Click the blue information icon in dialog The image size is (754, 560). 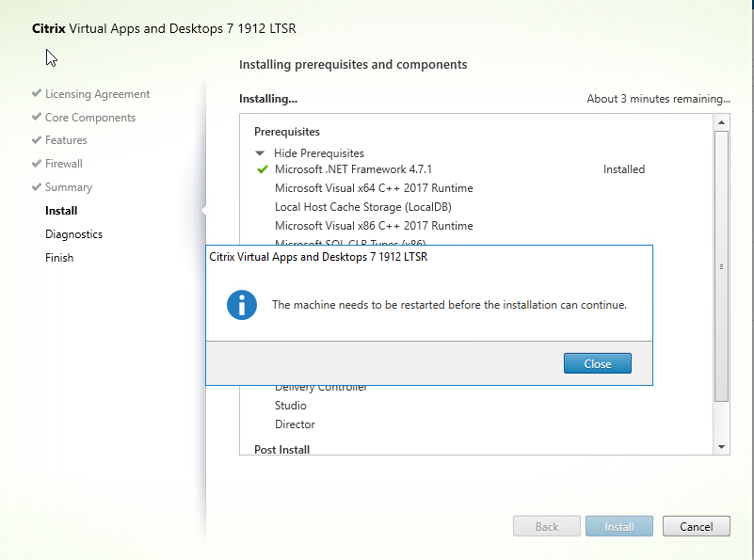241,305
